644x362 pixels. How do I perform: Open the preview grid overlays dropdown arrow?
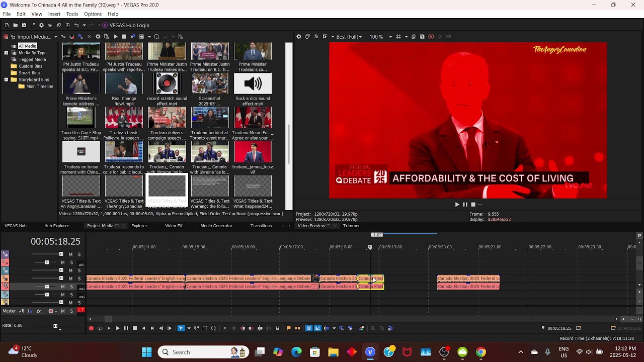pos(406,37)
